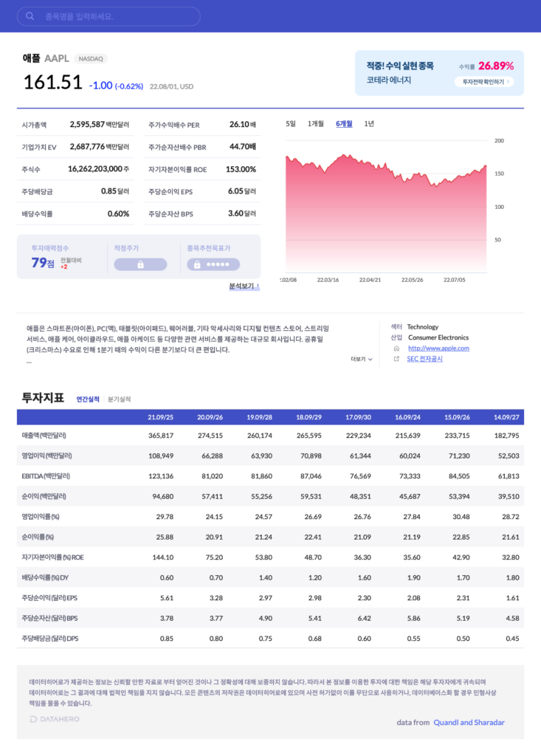Image resolution: width=541 pixels, height=756 pixels.
Task: Click the NASDAQ badge
Action: click(x=91, y=59)
